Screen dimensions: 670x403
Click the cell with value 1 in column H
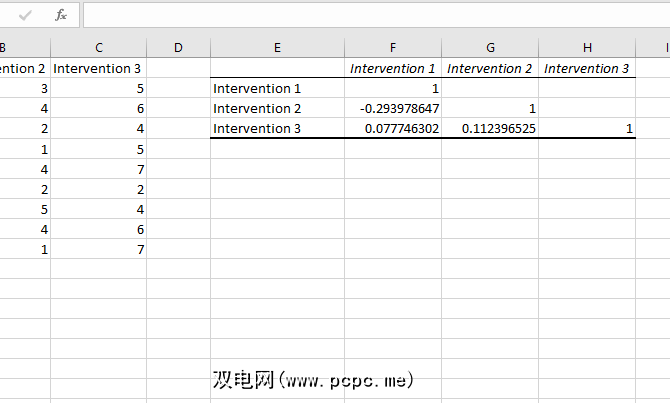tap(587, 129)
